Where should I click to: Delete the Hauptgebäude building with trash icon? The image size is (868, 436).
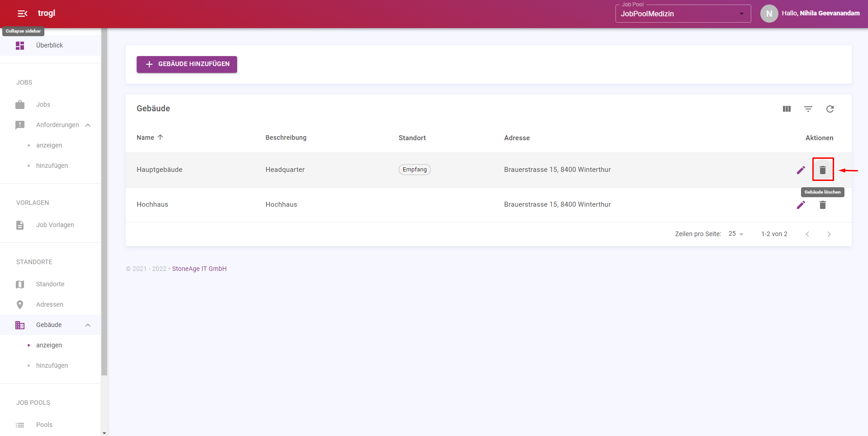pyautogui.click(x=823, y=170)
